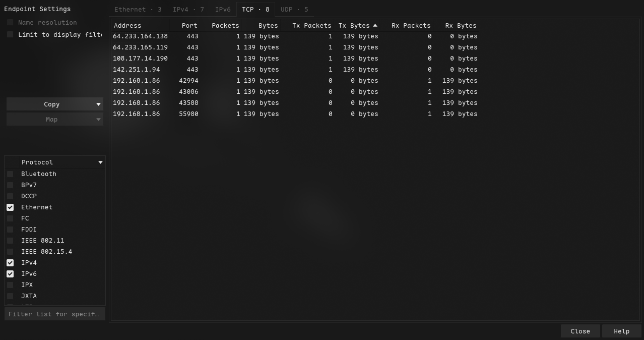Uncheck the IPv4 protocol checkbox
Image resolution: width=644 pixels, height=340 pixels.
point(10,263)
